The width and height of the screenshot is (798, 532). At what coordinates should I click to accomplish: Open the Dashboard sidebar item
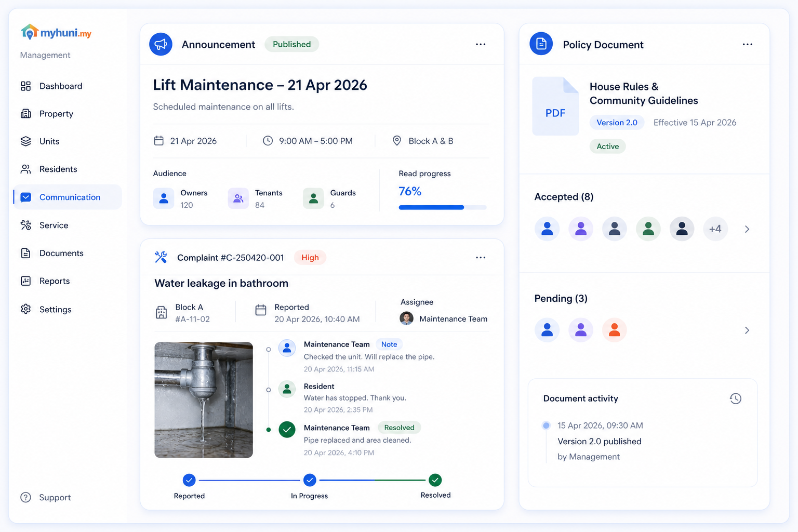68,86
